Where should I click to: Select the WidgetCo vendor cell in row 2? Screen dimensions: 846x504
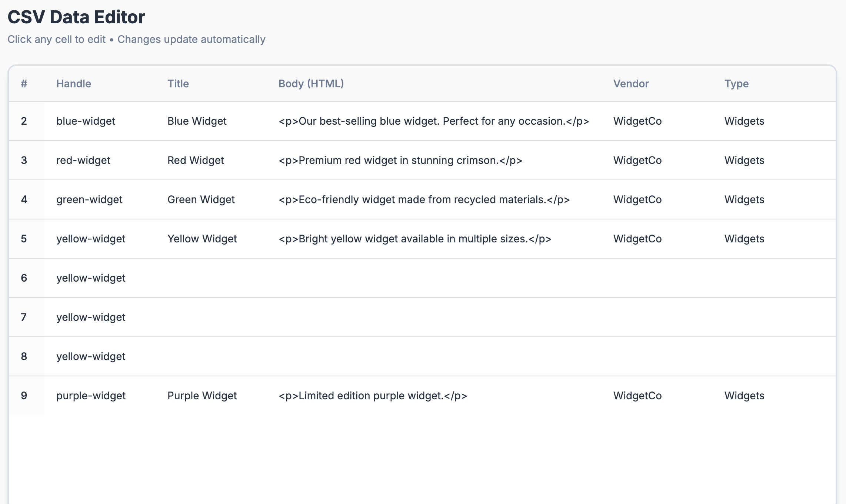(637, 121)
